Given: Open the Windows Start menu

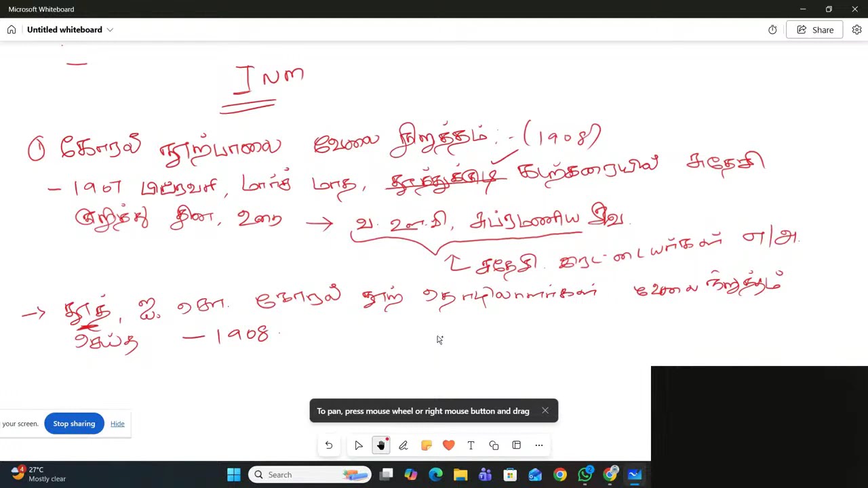Looking at the screenshot, I should click(234, 475).
